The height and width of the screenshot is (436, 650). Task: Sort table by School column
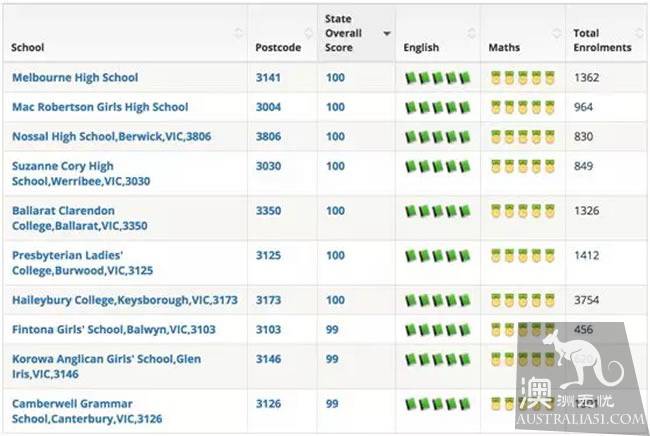125,33
